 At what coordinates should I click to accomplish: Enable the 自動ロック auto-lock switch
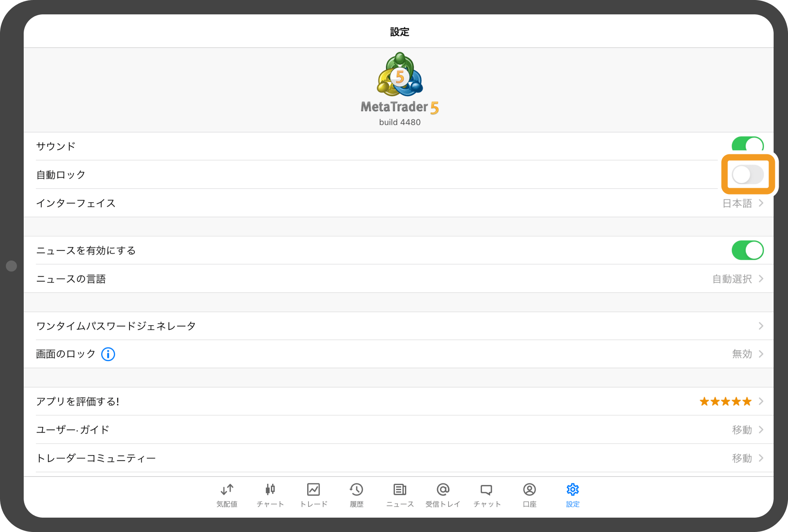click(747, 175)
